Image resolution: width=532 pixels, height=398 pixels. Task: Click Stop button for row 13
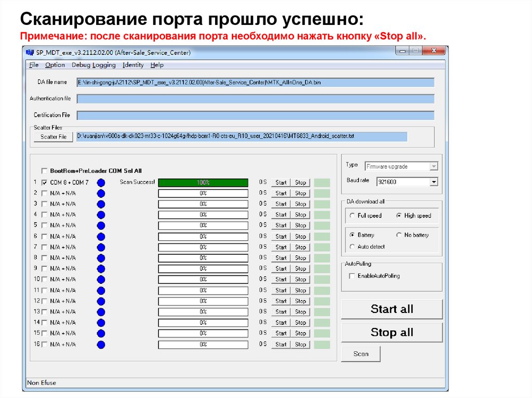pos(300,312)
